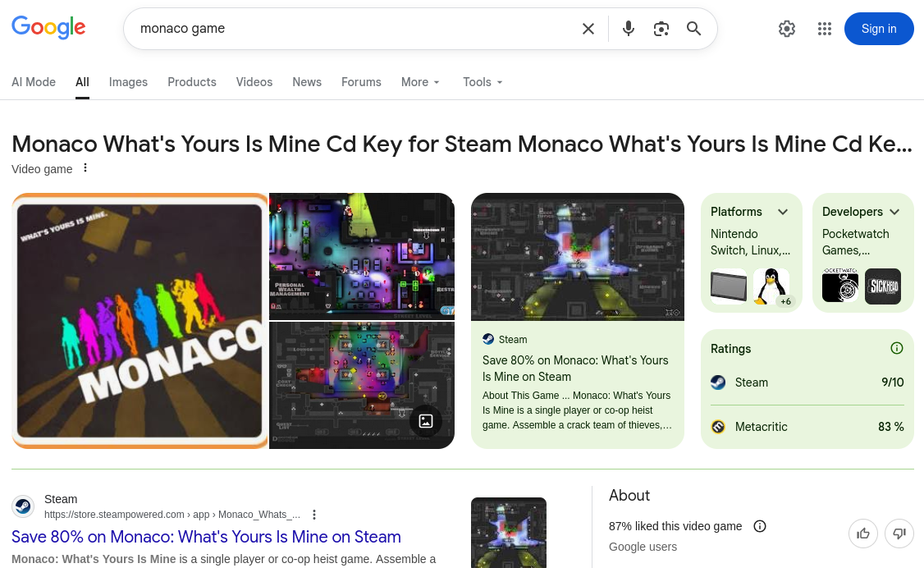Open the Google apps grid
This screenshot has width=924, height=568.
825,29
